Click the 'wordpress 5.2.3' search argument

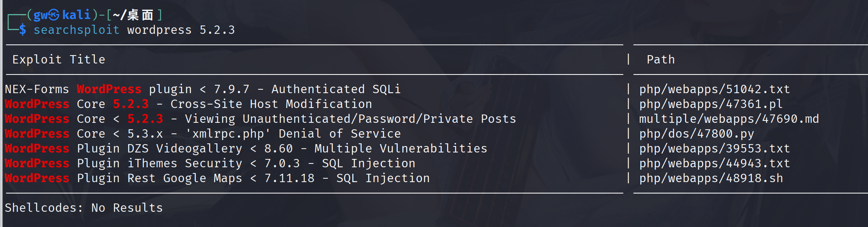pyautogui.click(x=181, y=30)
